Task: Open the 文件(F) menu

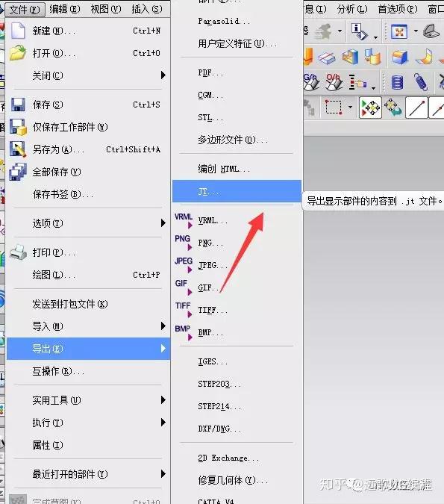Action: 25,9
